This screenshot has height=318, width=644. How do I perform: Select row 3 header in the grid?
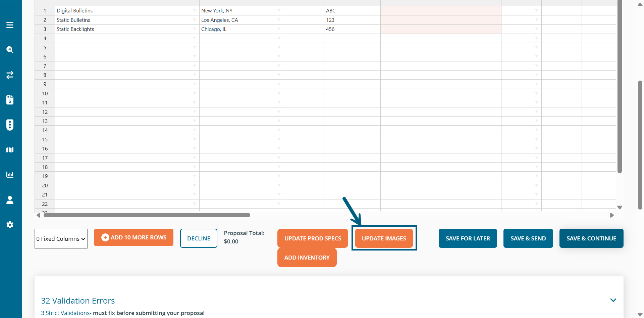(x=45, y=29)
